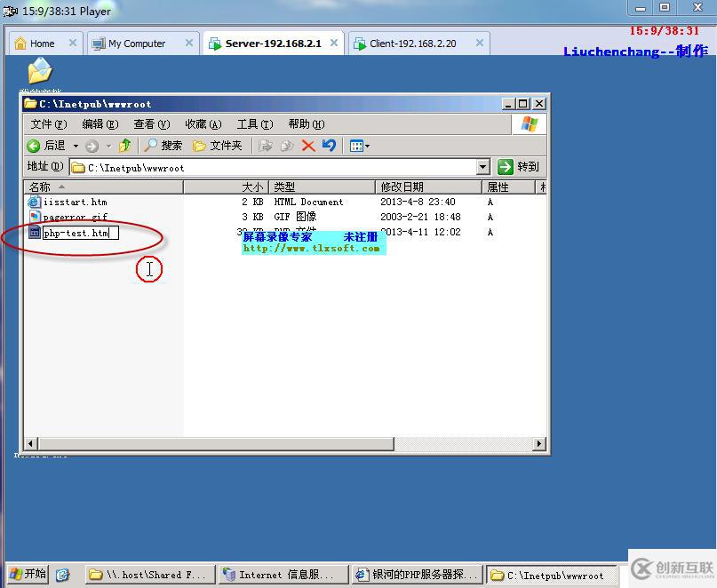Click the horizontal scrollbar left arrow

coord(31,443)
